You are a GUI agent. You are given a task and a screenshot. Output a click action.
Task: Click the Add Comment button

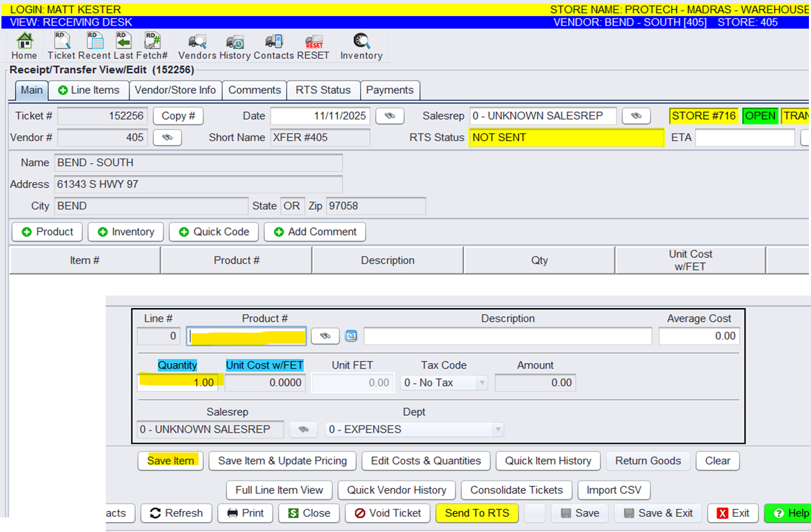coord(314,232)
